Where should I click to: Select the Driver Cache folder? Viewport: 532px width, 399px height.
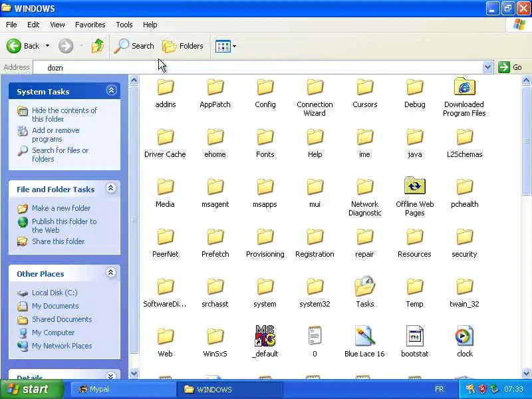tap(165, 144)
